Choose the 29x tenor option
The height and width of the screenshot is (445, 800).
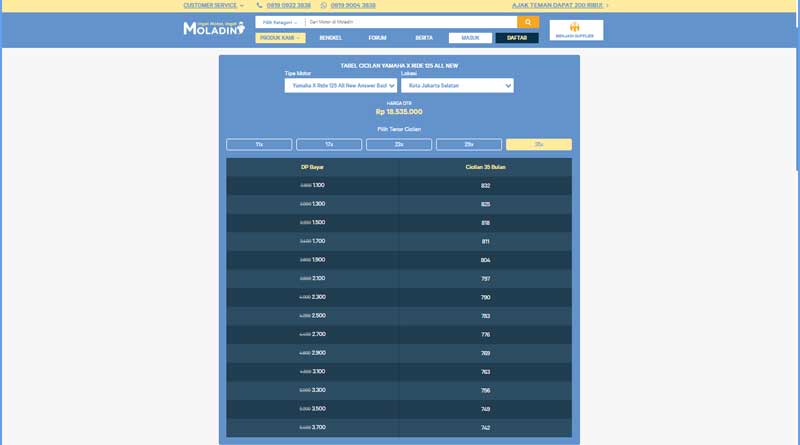(x=469, y=145)
